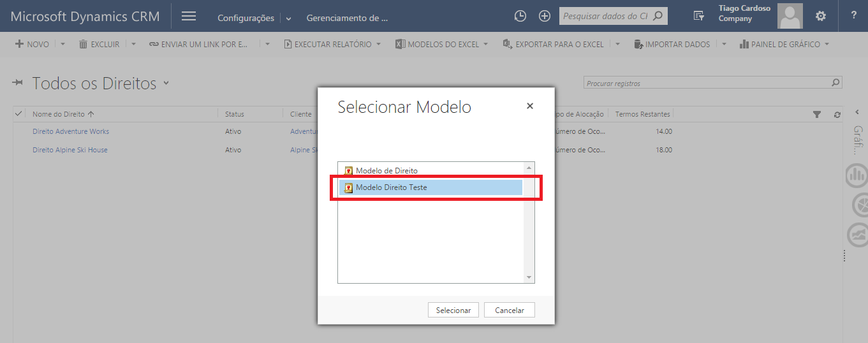The height and width of the screenshot is (343, 868).
Task: Open advanced find filter icon
Action: 699,17
